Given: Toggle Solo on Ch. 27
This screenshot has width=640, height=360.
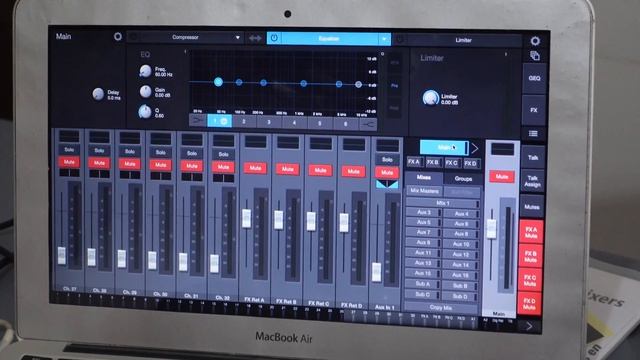Looking at the screenshot, I should (69, 150).
